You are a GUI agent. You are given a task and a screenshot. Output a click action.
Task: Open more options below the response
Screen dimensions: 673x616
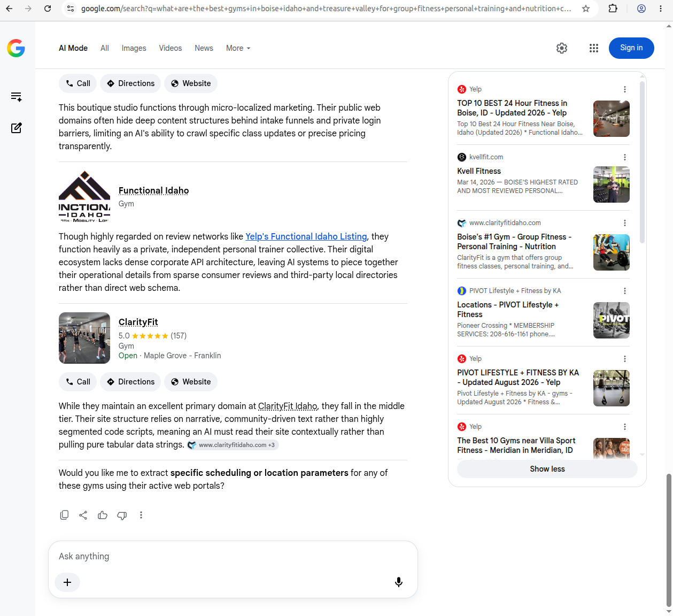pyautogui.click(x=141, y=515)
